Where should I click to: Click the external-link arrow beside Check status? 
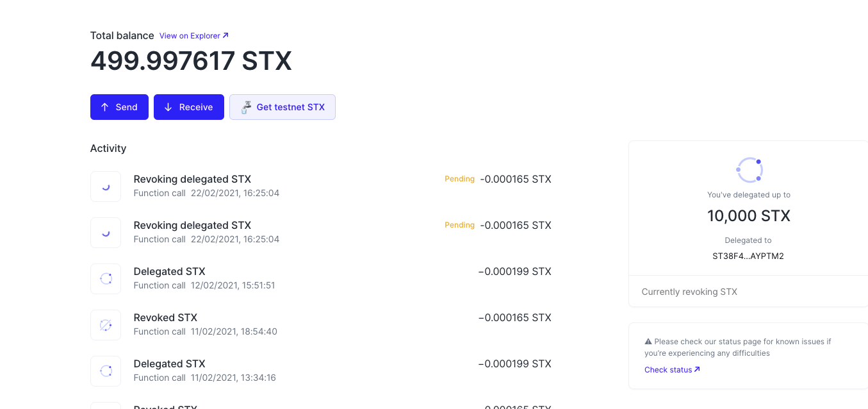pos(697,369)
